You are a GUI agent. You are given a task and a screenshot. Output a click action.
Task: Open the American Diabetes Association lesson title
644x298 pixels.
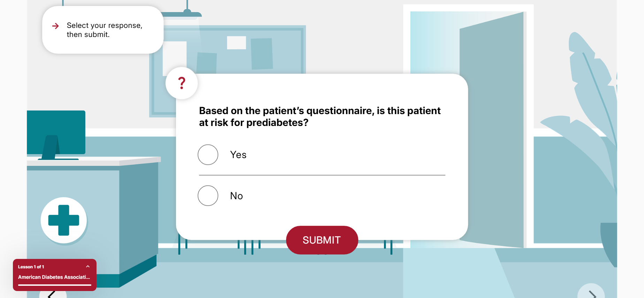pyautogui.click(x=54, y=277)
